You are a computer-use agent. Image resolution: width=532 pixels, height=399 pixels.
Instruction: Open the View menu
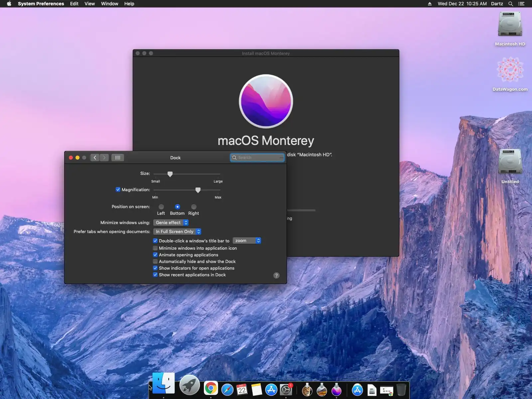90,4
